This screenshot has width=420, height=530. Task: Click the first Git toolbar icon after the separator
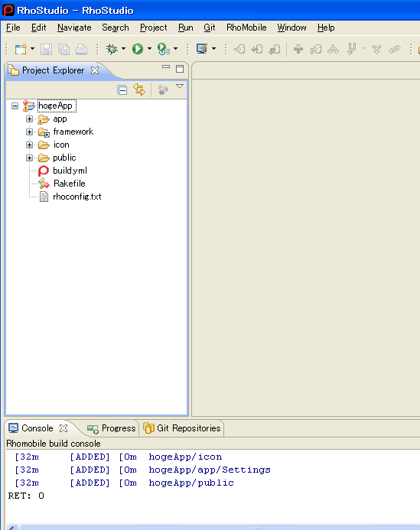click(239, 50)
